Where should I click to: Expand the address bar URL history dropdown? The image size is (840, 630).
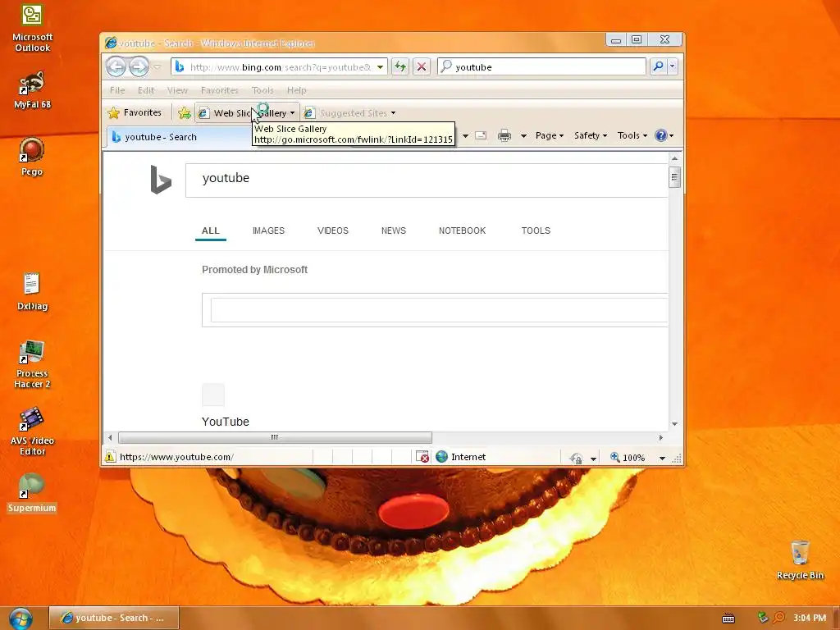point(380,67)
